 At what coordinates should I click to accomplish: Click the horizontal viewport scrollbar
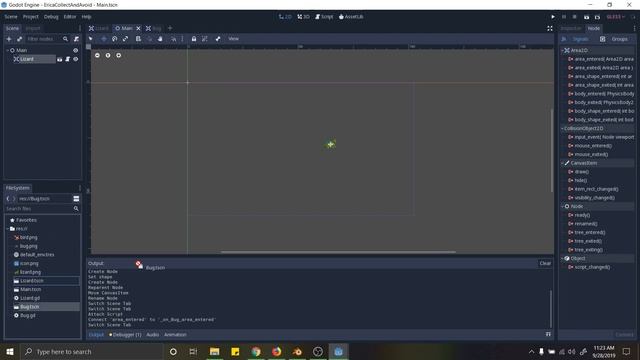point(338,252)
